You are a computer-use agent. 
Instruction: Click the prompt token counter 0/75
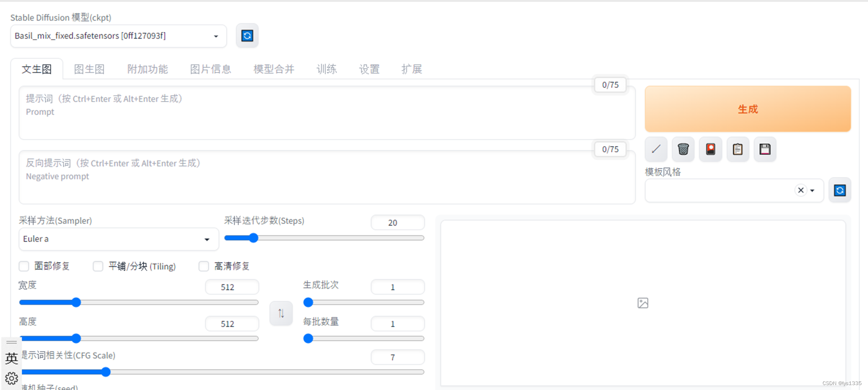(610, 85)
